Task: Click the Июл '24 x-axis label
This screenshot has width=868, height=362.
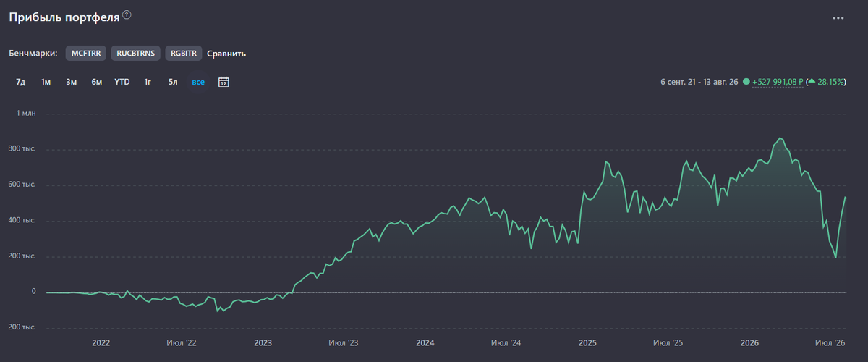Action: pyautogui.click(x=506, y=342)
